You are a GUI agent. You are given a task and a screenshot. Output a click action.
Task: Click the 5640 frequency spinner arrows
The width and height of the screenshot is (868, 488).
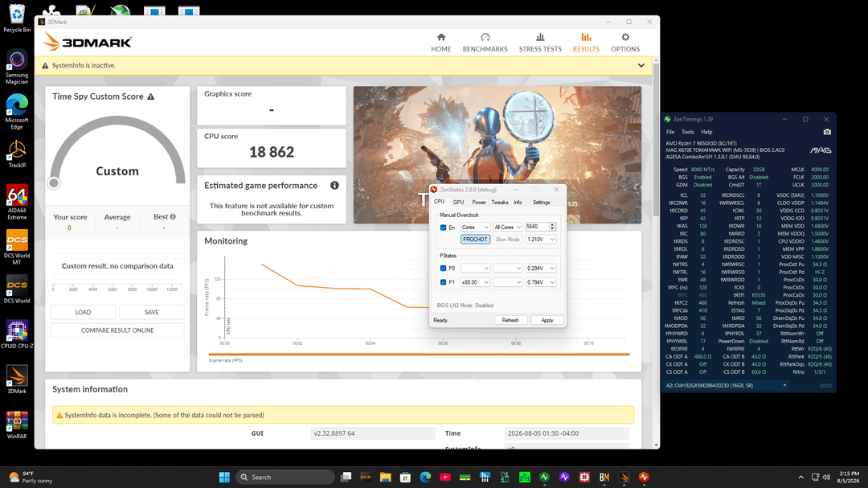tap(552, 227)
